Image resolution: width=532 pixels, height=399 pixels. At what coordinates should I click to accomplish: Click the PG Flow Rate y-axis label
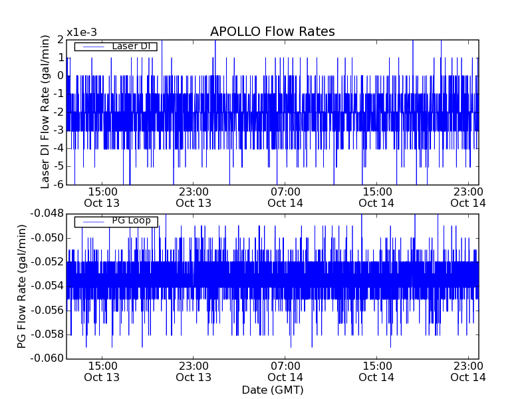(21, 286)
